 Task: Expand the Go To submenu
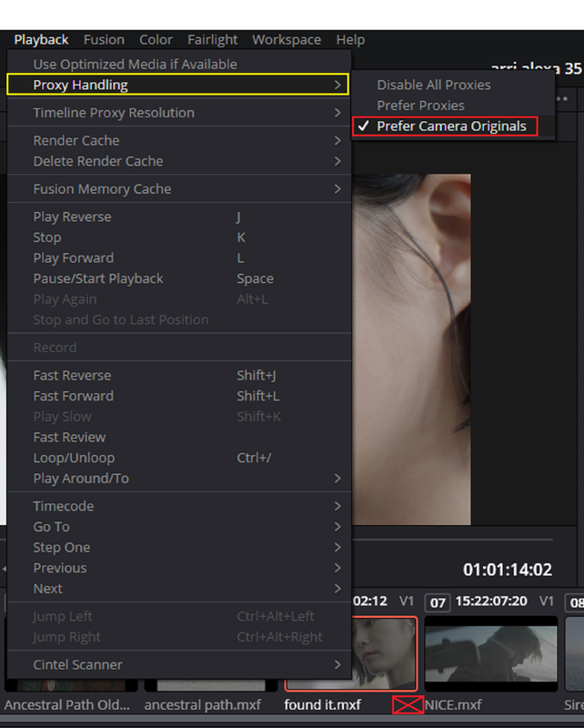click(179, 527)
